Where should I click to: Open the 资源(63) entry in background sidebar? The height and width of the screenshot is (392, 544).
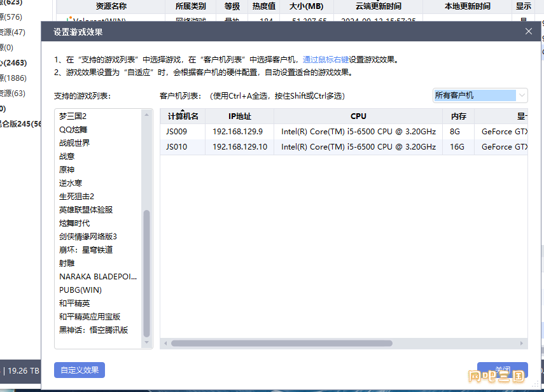tap(13, 94)
